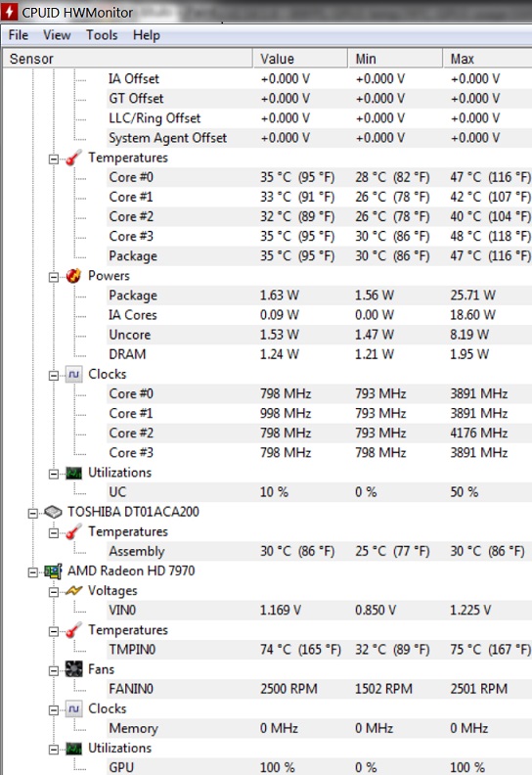The image size is (532, 775).
Task: Click the TOSHIBA hard drive icon
Action: point(53,512)
